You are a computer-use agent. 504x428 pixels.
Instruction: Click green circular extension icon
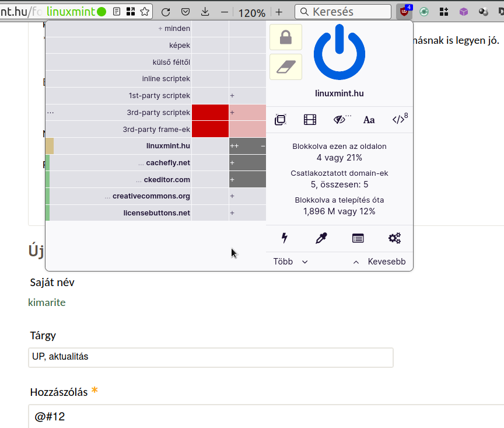(424, 12)
